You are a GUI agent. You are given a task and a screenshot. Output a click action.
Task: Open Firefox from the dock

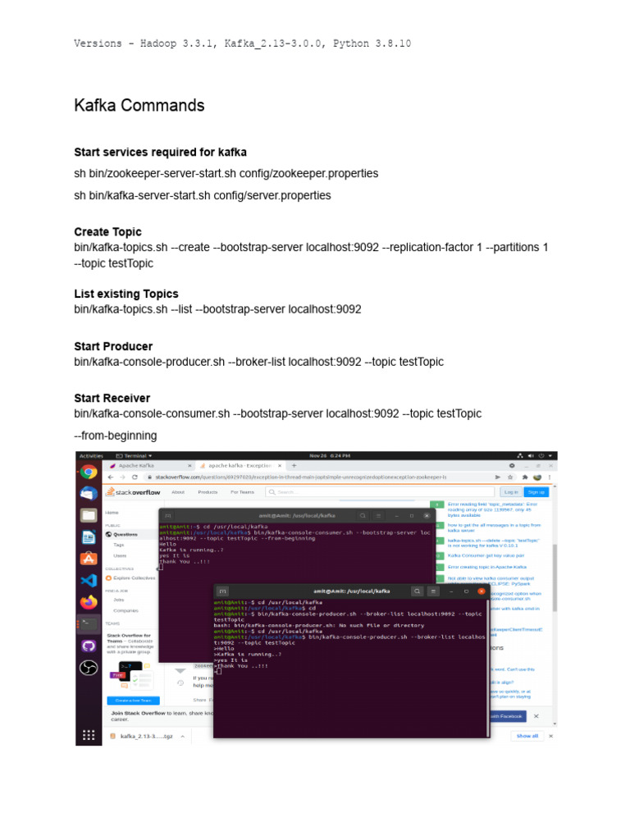(89, 602)
